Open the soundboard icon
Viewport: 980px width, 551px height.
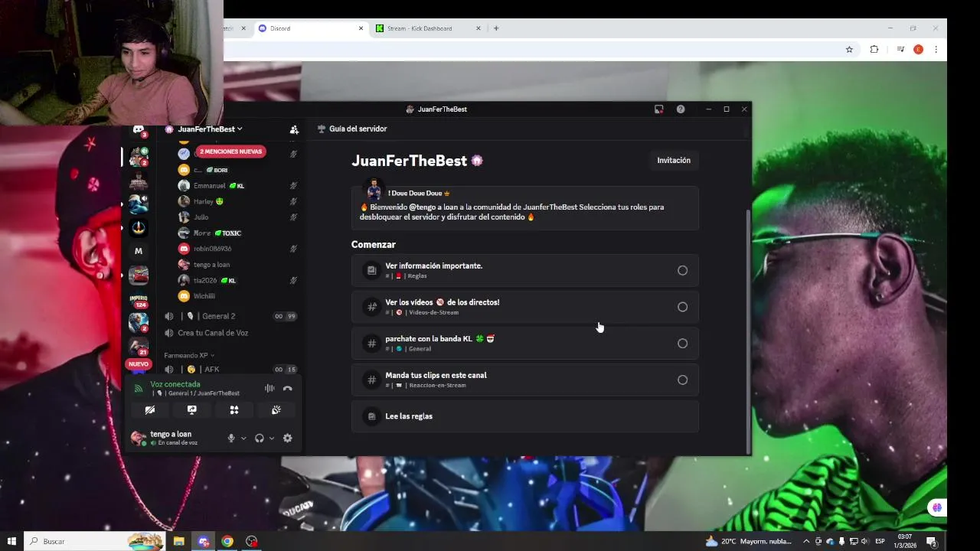point(276,410)
